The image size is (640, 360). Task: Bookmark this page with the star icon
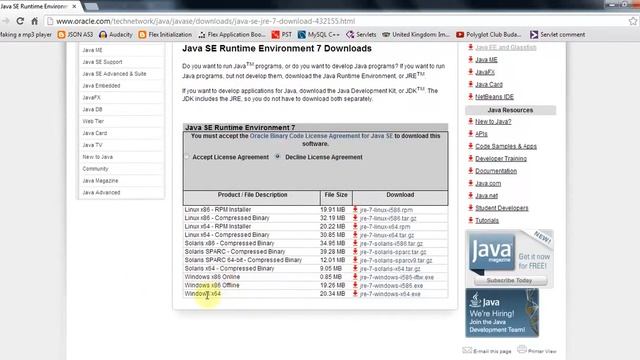point(633,21)
